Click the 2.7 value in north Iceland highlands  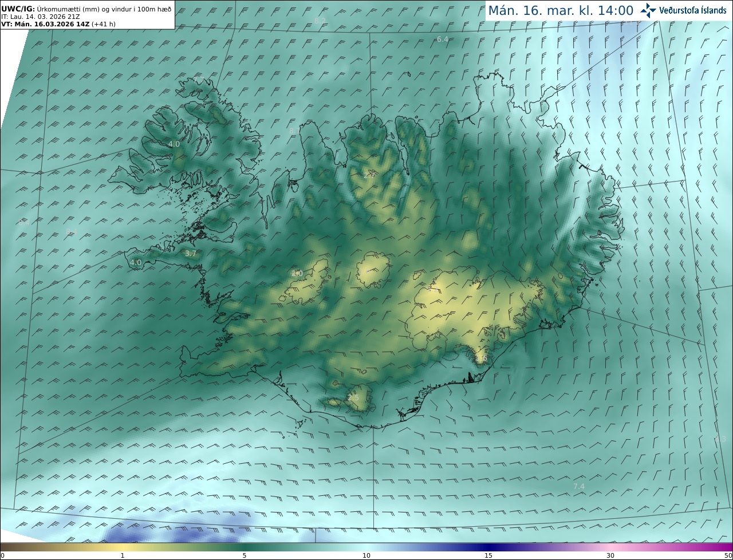pos(369,175)
